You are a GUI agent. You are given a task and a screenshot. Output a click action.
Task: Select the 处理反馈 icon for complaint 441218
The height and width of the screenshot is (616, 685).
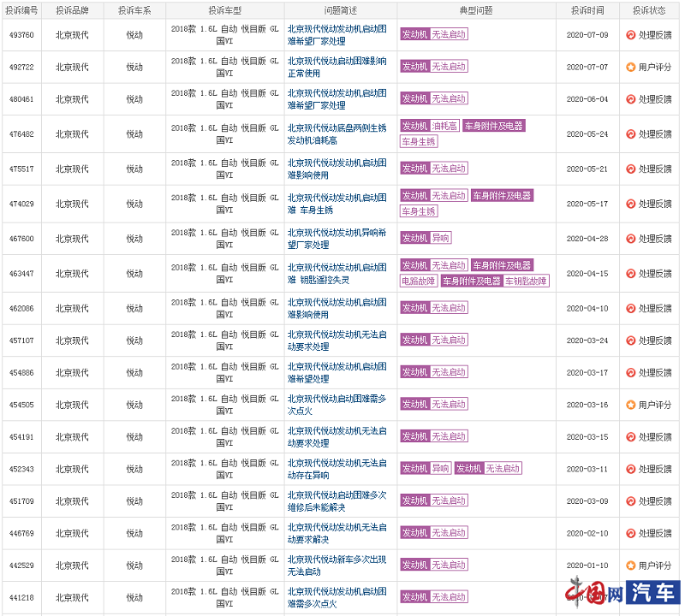point(631,597)
